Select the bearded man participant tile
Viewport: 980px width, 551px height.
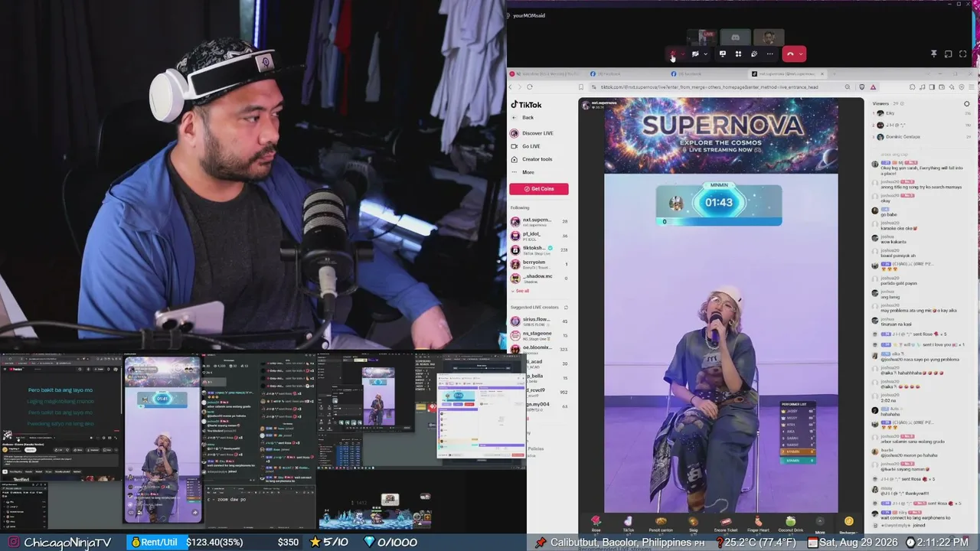pyautogui.click(x=769, y=37)
